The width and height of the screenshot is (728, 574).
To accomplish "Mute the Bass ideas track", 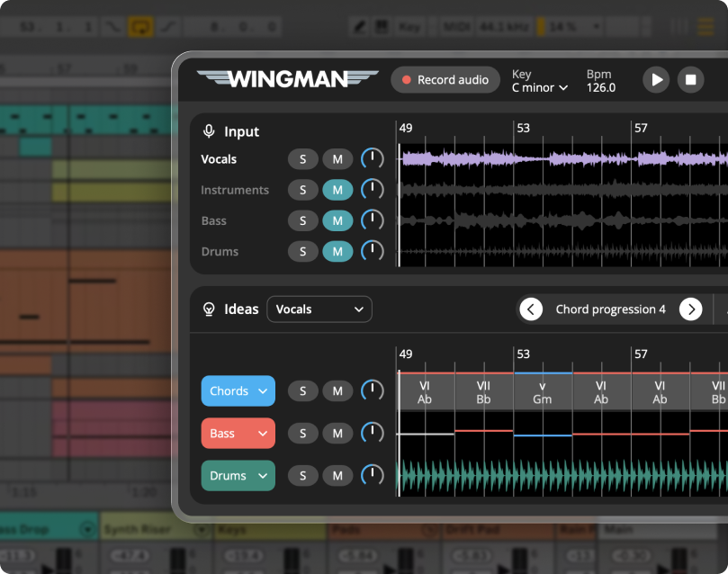I will (337, 434).
